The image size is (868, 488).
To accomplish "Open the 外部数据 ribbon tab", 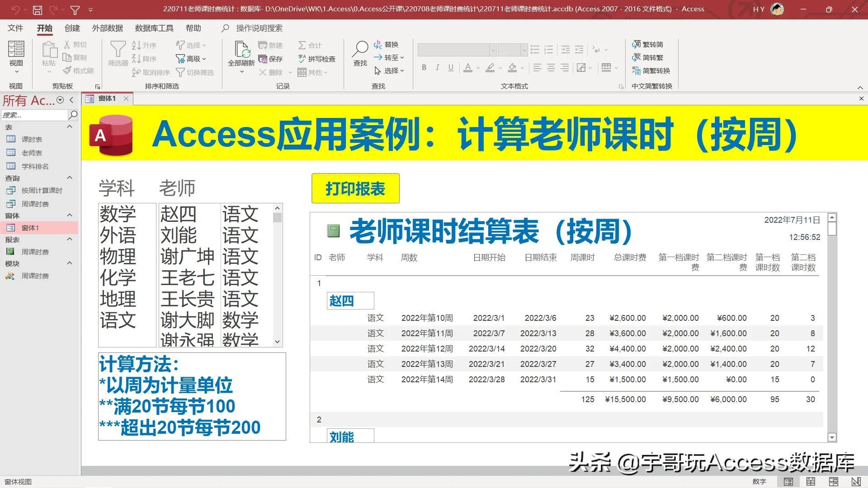I will [107, 28].
